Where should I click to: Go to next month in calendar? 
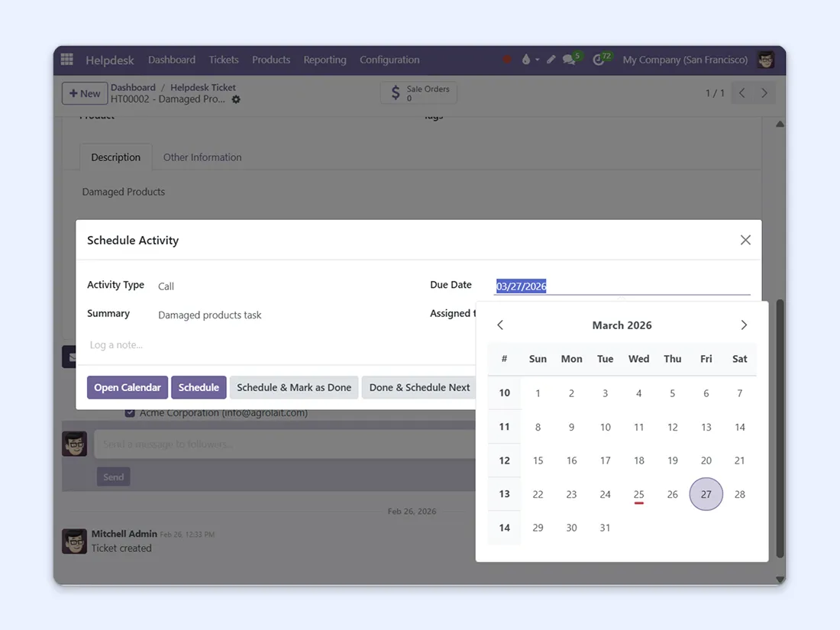coord(744,325)
